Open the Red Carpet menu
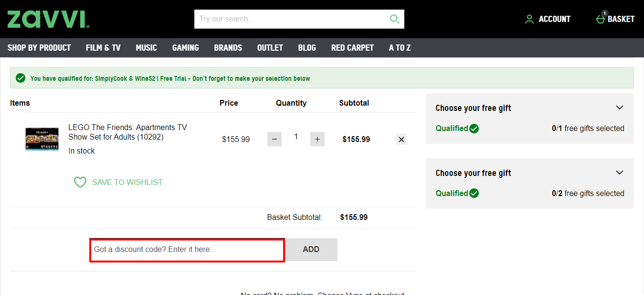Image resolution: width=644 pixels, height=295 pixels. pyautogui.click(x=352, y=48)
